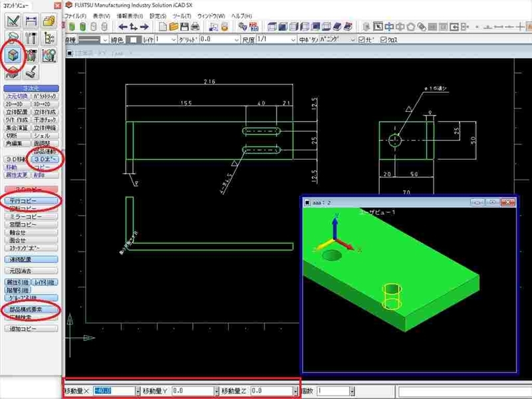Click the new document icon
532x399 pixels.
coord(162,27)
